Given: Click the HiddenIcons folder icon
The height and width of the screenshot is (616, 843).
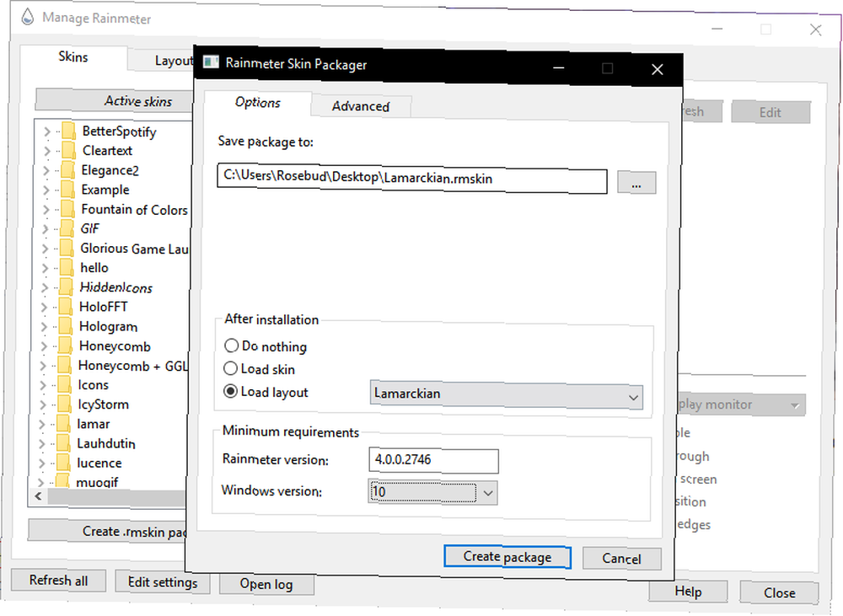Looking at the screenshot, I should 66,287.
